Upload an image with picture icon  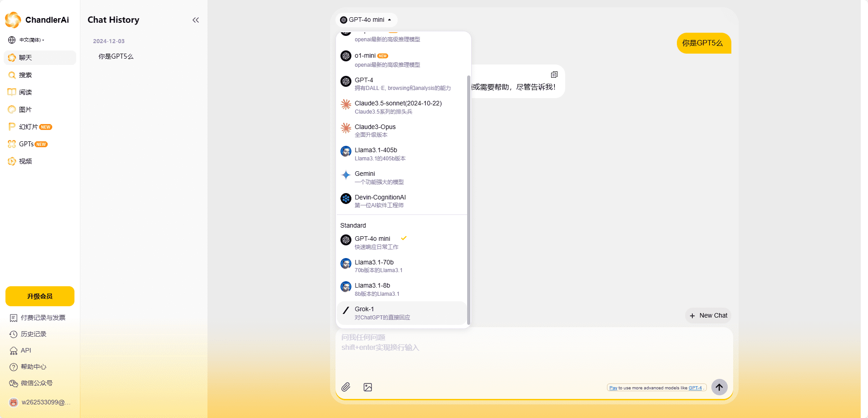368,387
